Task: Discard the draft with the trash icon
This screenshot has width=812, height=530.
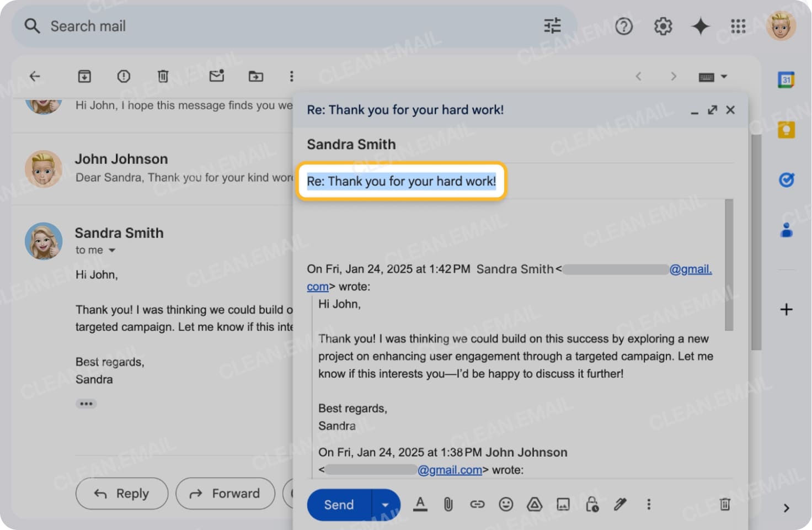Action: pos(725,504)
